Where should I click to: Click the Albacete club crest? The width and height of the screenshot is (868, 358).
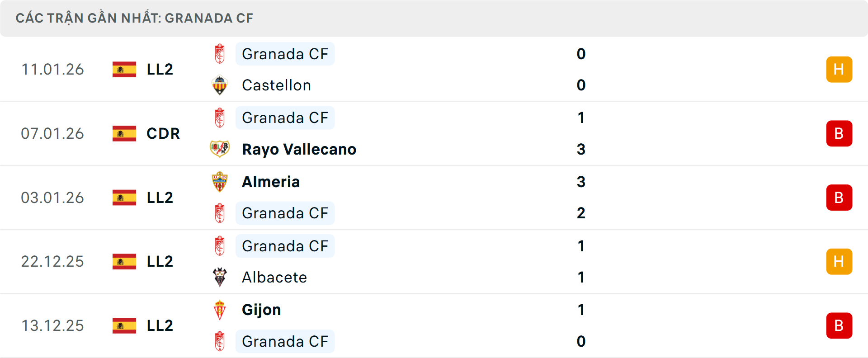point(220,277)
